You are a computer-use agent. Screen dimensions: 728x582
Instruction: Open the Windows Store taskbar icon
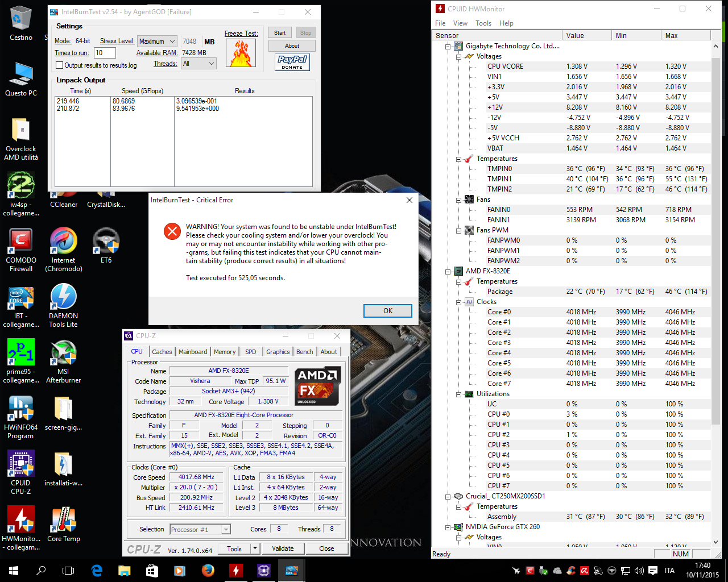click(152, 571)
